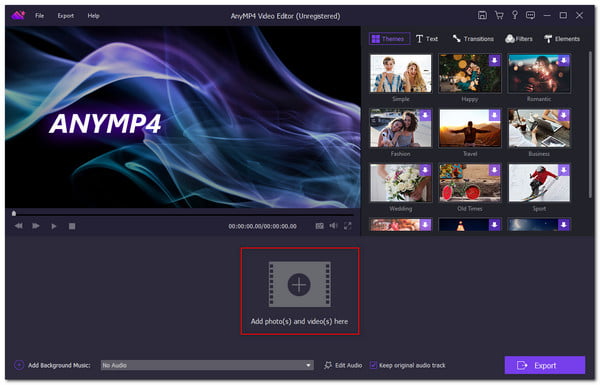
Task: Click the volume speaker icon
Action: 333,226
